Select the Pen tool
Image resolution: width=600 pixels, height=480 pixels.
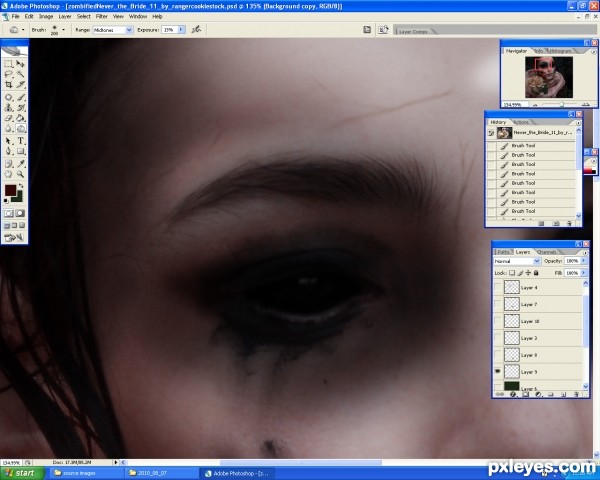pos(8,151)
